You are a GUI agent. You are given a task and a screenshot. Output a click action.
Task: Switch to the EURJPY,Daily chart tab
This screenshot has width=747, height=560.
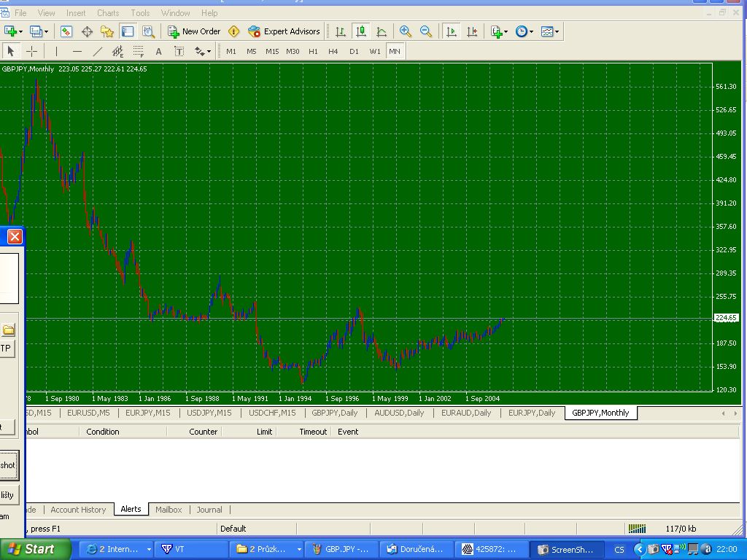click(x=532, y=413)
